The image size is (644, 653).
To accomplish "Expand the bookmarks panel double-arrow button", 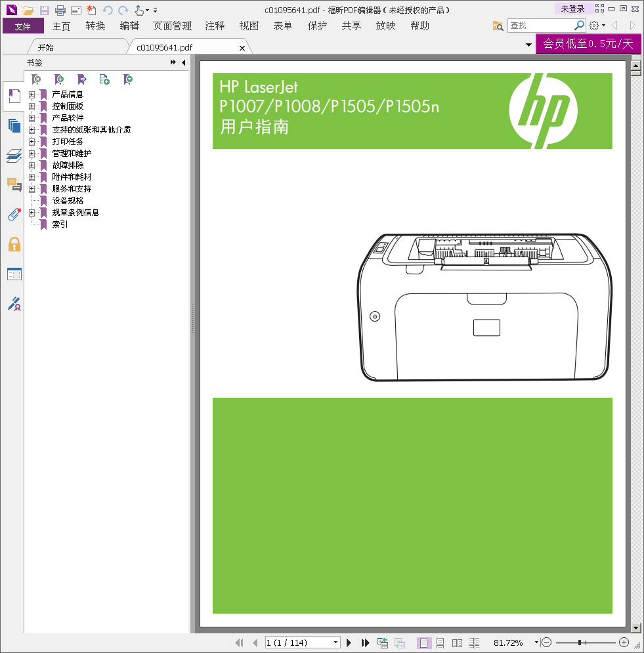I will click(x=173, y=62).
